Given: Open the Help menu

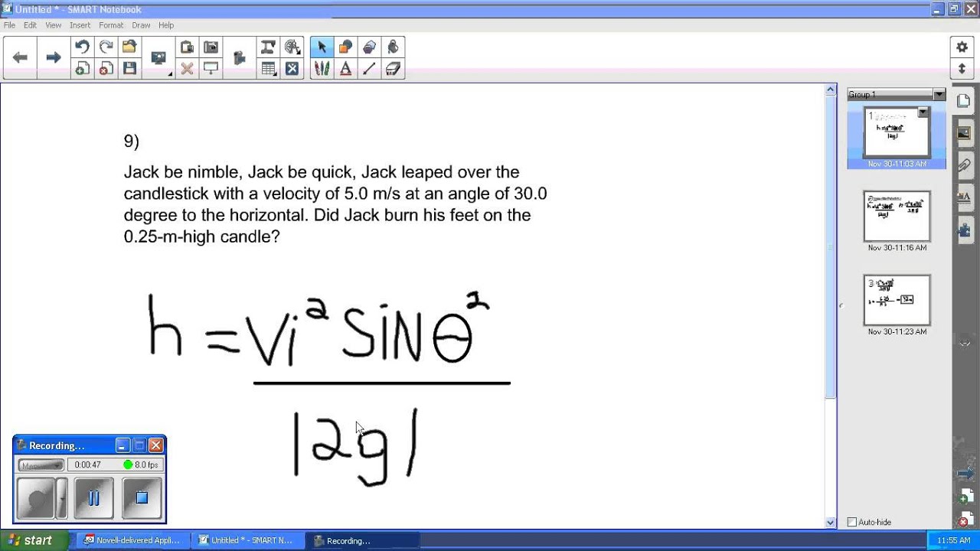Looking at the screenshot, I should (x=166, y=25).
